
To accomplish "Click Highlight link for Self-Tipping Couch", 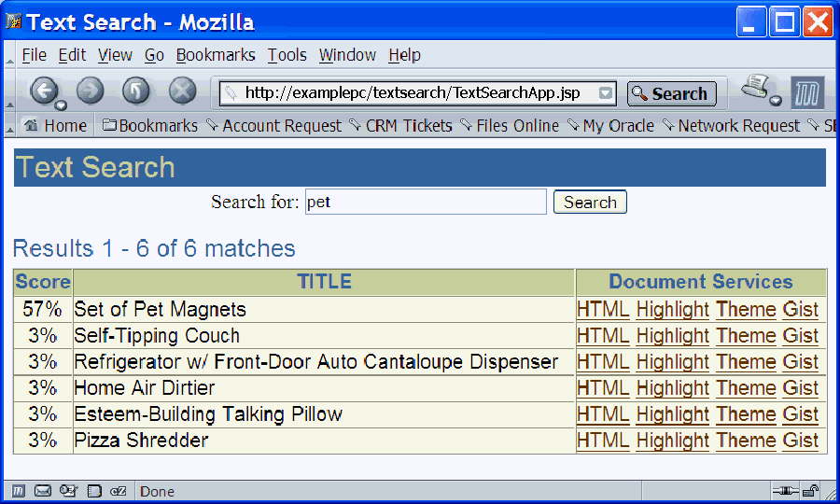I will (x=672, y=336).
